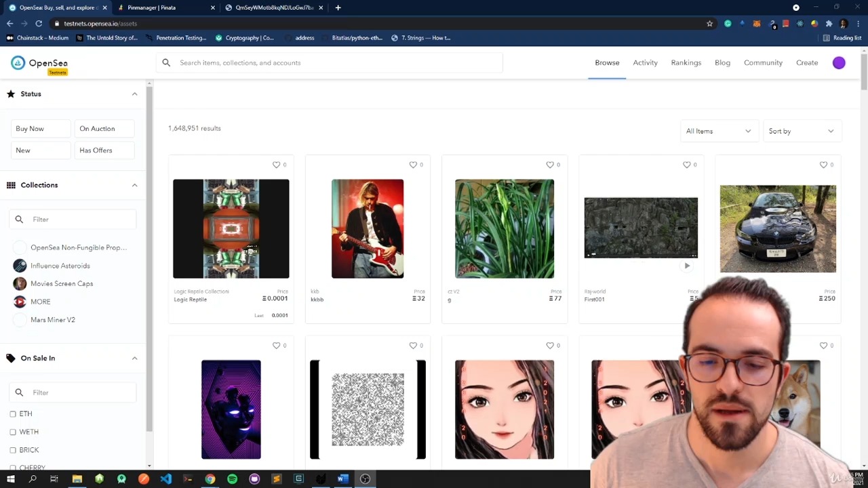Click the main search items field

[x=329, y=63]
